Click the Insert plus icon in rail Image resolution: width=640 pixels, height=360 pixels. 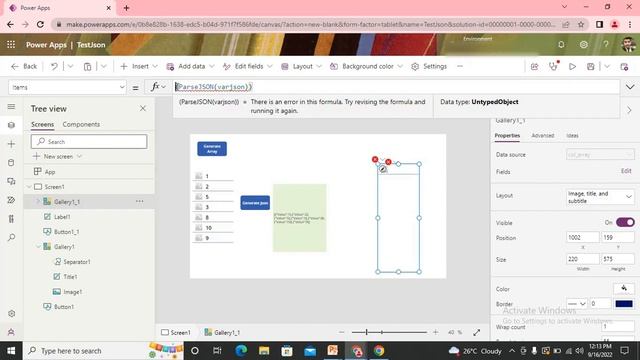point(11,144)
